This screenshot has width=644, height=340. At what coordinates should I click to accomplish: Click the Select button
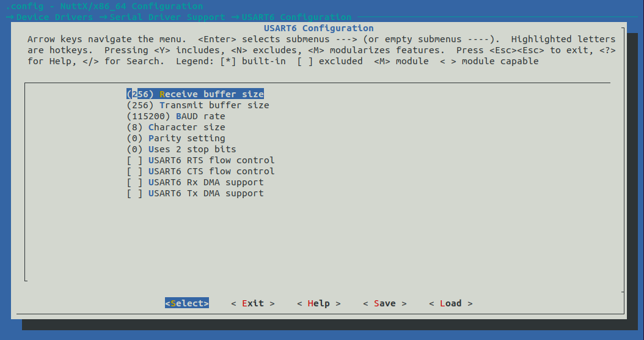coord(187,303)
